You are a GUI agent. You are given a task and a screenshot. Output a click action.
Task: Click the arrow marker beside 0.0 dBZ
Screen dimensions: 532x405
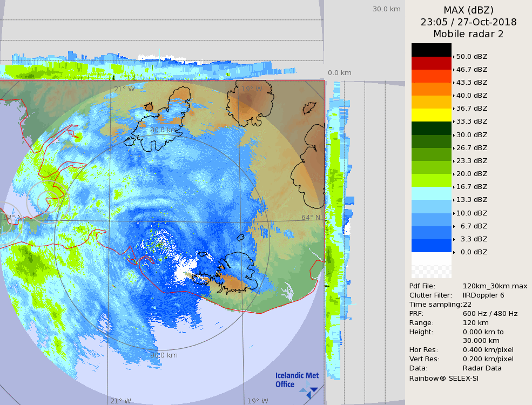[x=454, y=252]
